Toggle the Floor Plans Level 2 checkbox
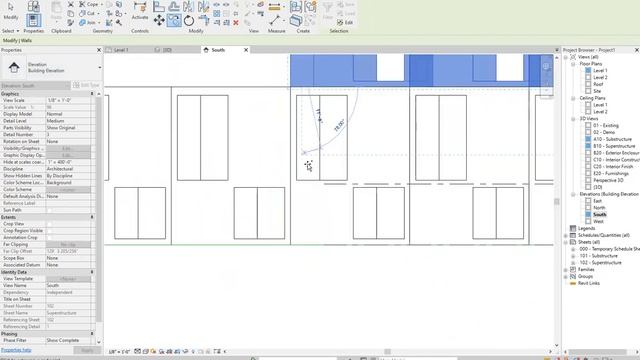 pos(588,77)
